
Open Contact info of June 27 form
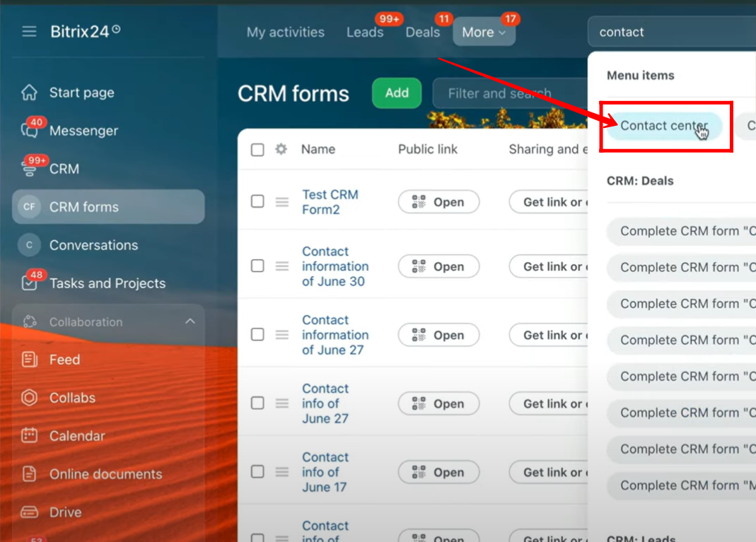pyautogui.click(x=325, y=403)
